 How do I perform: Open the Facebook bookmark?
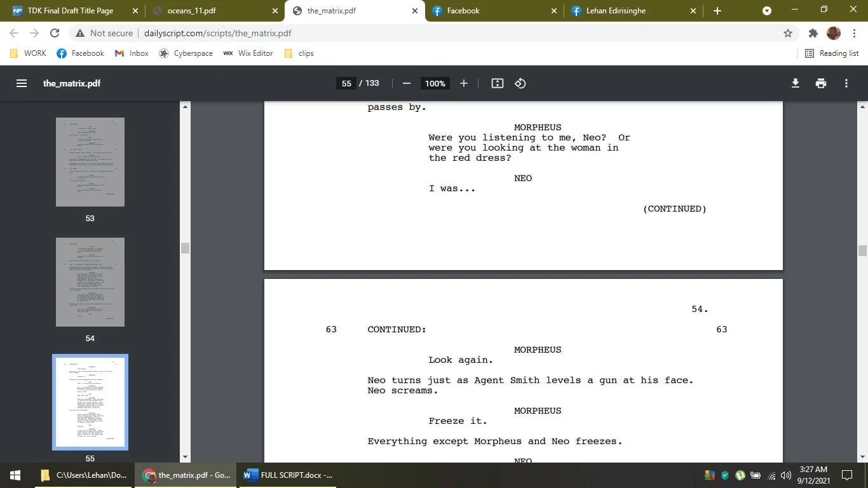81,53
